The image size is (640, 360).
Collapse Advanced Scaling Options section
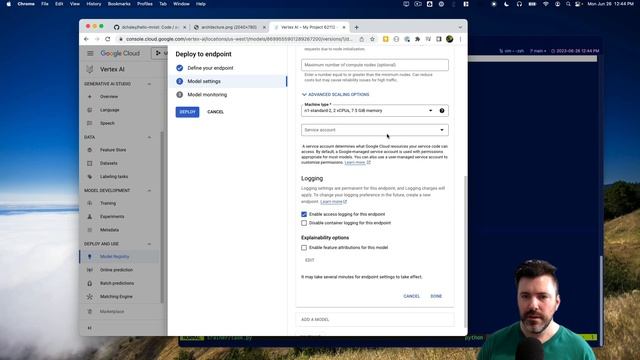(x=336, y=95)
